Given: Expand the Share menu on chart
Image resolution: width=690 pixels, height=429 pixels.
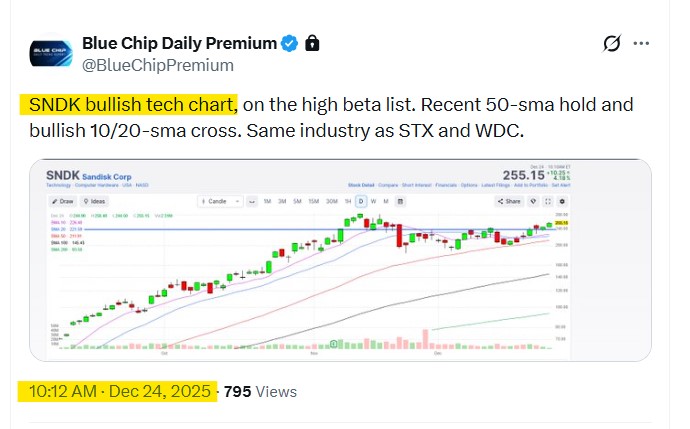Looking at the screenshot, I should click(x=511, y=201).
